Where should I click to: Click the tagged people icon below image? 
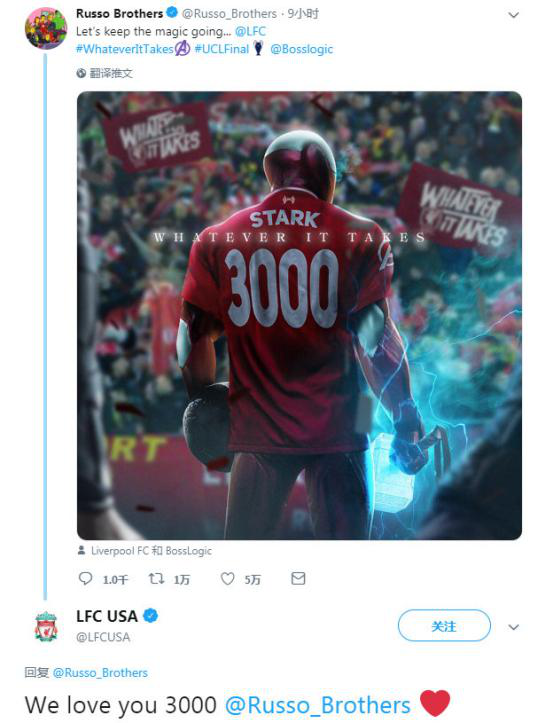(x=82, y=550)
